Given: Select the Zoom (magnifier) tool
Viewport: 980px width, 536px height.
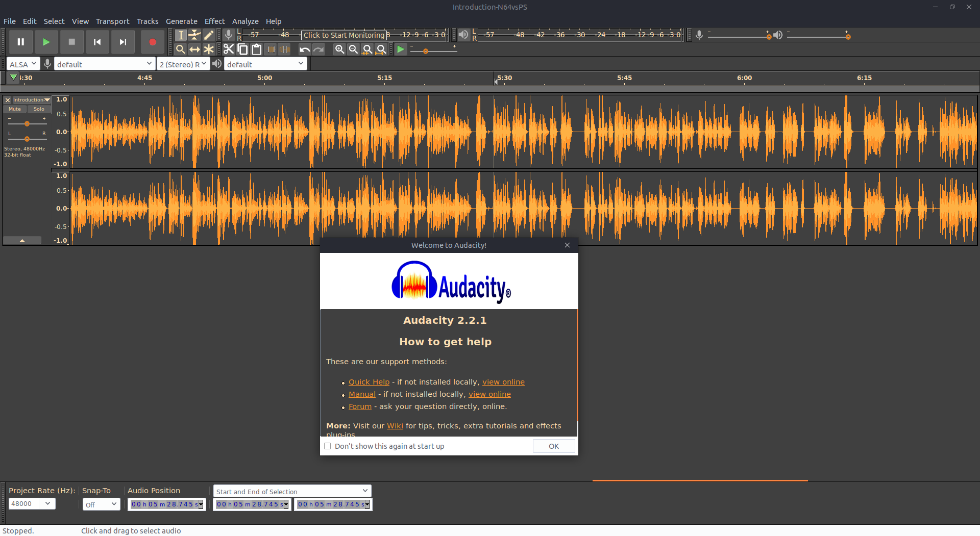Looking at the screenshot, I should point(181,49).
